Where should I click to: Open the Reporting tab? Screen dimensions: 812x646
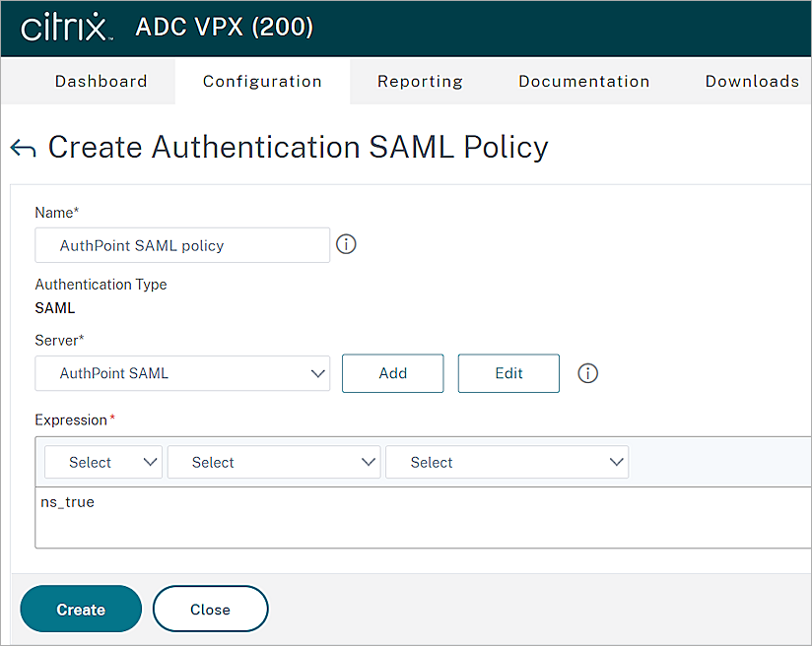(x=420, y=81)
